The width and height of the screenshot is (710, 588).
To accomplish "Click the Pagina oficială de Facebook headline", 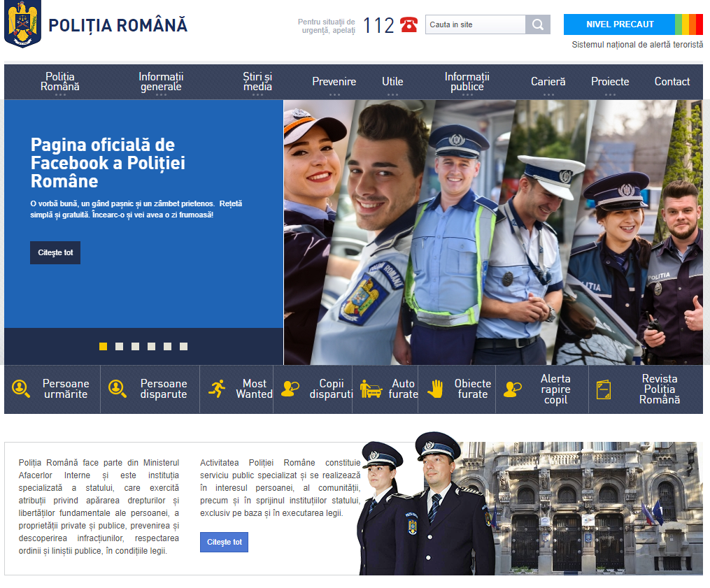I will [108, 163].
